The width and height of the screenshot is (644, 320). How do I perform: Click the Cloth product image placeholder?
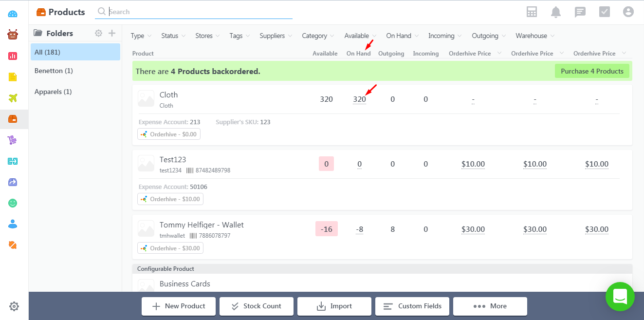(x=146, y=98)
